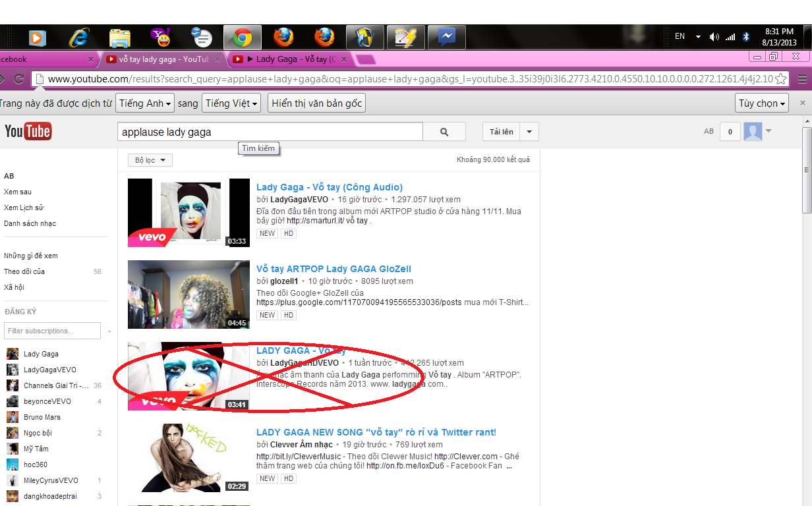
Task: Expand the account menu arrow beside avatar
Action: [768, 131]
